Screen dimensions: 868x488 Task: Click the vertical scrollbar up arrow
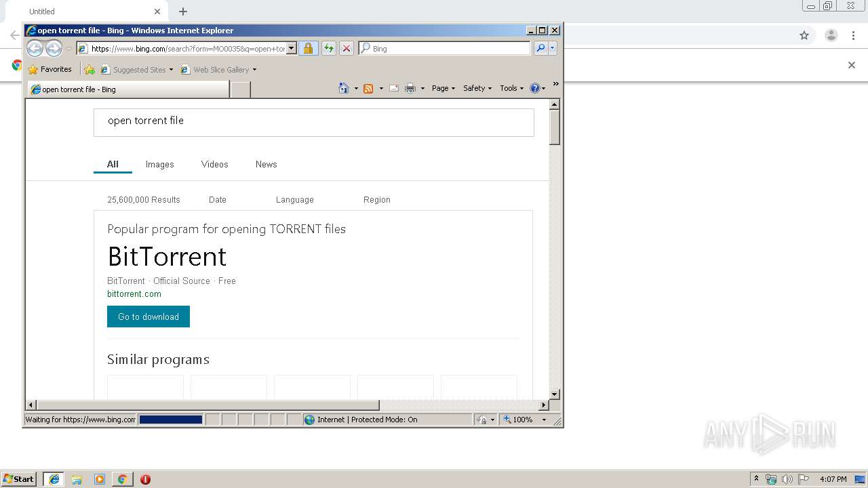point(554,104)
